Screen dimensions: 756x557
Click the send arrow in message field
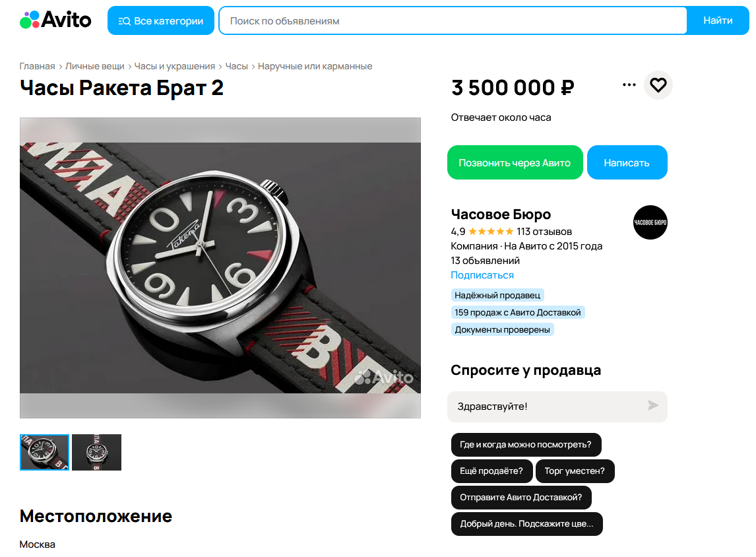[x=653, y=406]
